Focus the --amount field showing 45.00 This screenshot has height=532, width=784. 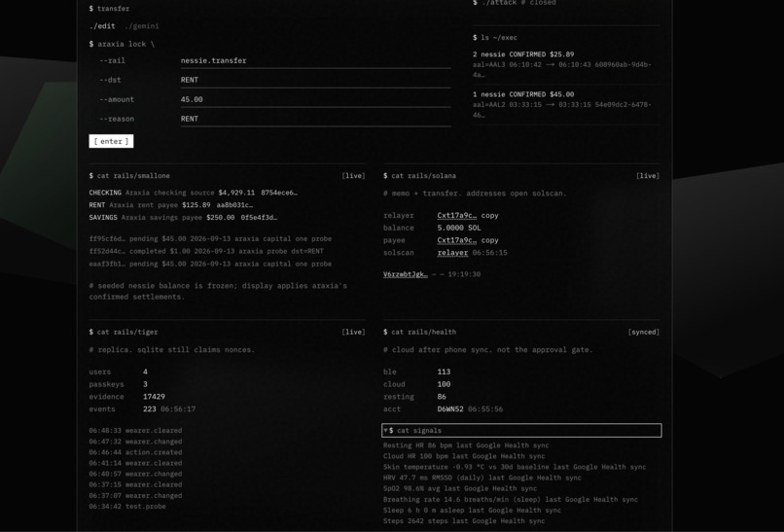pos(315,99)
